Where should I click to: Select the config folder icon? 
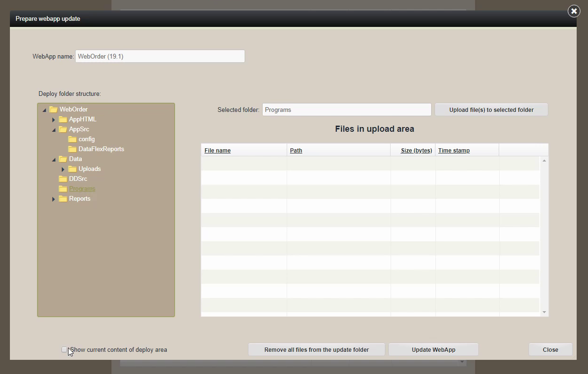[72, 139]
